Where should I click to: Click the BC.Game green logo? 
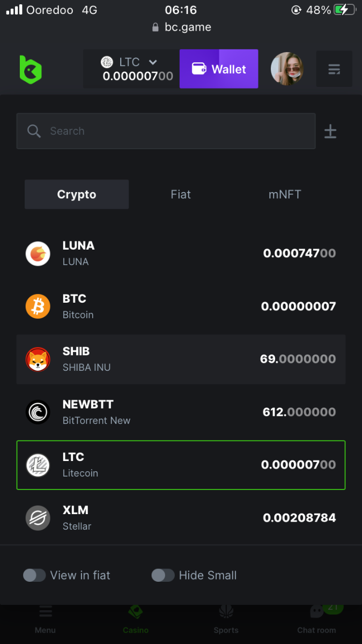31,69
